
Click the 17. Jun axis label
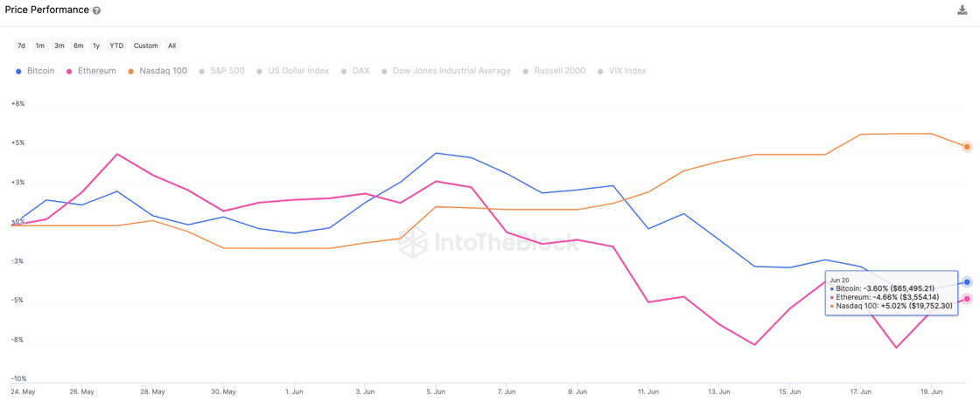861,394
